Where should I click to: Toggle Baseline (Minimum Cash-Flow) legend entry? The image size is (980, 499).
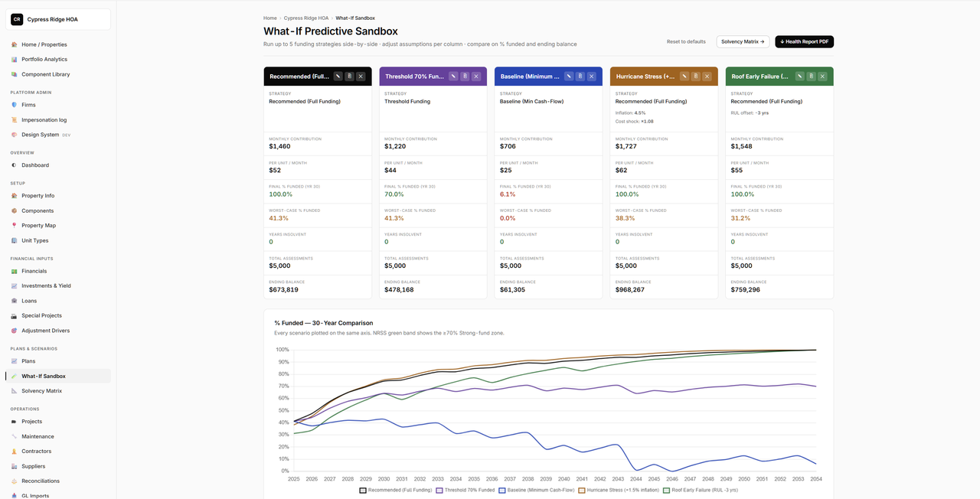point(537,490)
